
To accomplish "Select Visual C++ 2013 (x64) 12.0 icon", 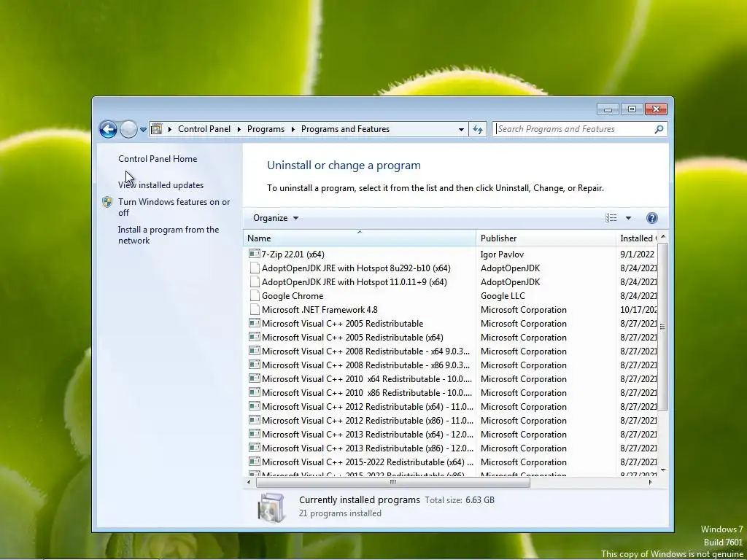I will (255, 433).
